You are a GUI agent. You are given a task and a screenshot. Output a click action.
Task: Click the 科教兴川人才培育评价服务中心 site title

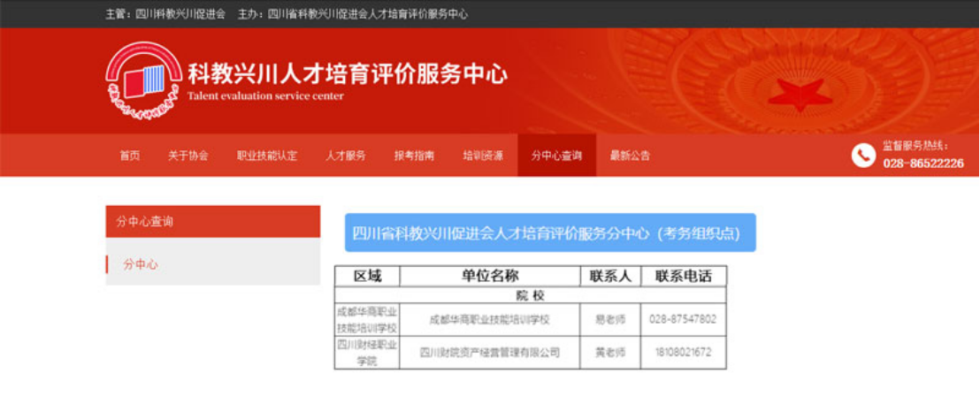pyautogui.click(x=348, y=74)
